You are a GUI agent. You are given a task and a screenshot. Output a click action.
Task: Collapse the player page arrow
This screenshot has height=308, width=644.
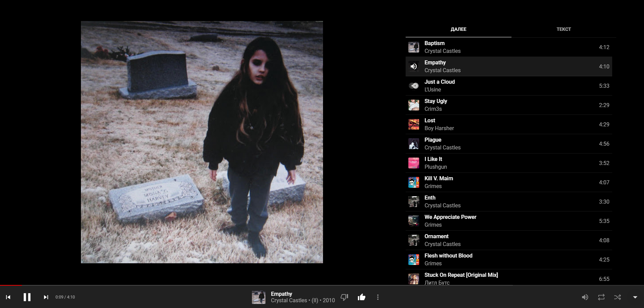(x=635, y=297)
